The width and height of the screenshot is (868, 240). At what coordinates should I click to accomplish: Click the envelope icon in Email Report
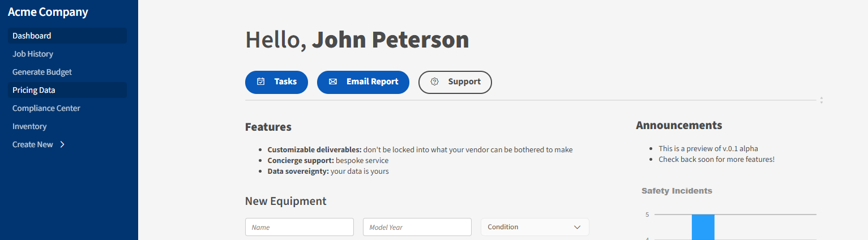[x=333, y=82]
